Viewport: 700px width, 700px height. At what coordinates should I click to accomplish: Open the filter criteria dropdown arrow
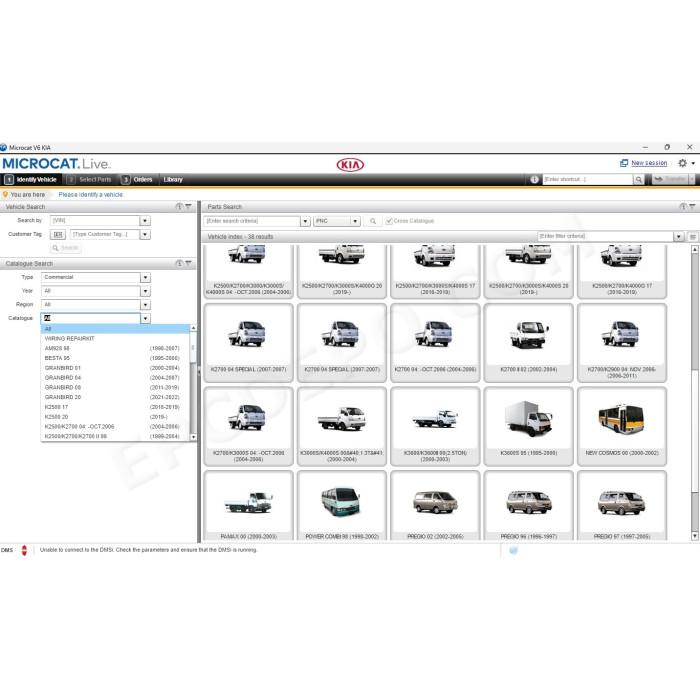[x=679, y=237]
